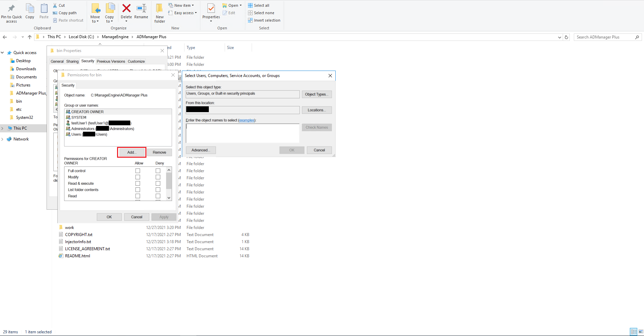Create a New folder from ribbon

(x=160, y=14)
